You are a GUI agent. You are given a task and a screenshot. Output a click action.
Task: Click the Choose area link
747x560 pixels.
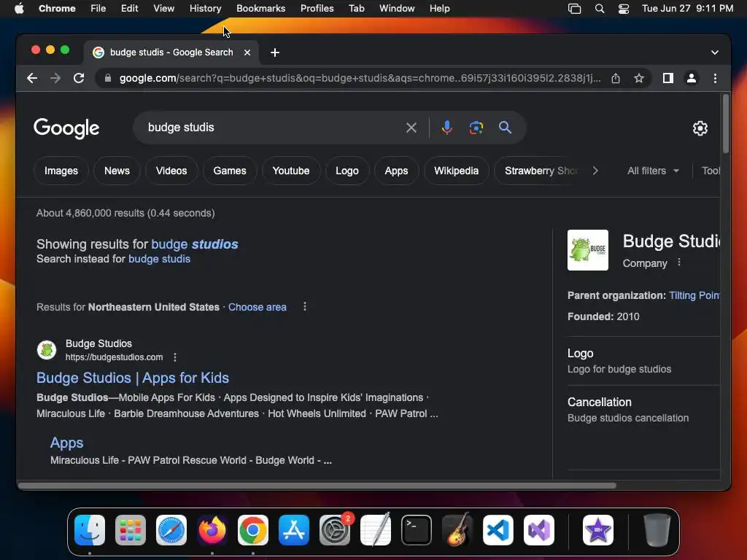[258, 307]
